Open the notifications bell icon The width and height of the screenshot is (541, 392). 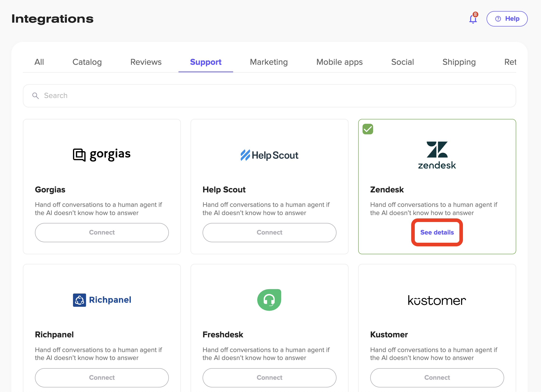[x=473, y=19]
